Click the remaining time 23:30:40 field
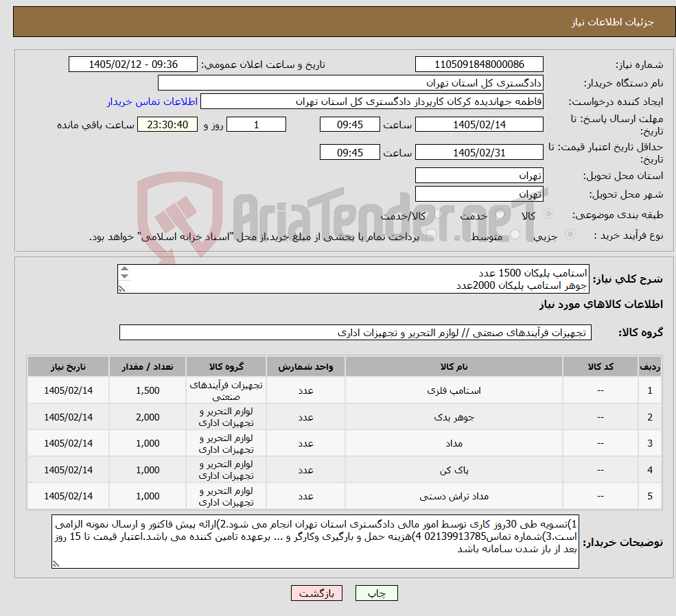Viewport: 676px width, 616px height. pyautogui.click(x=167, y=124)
